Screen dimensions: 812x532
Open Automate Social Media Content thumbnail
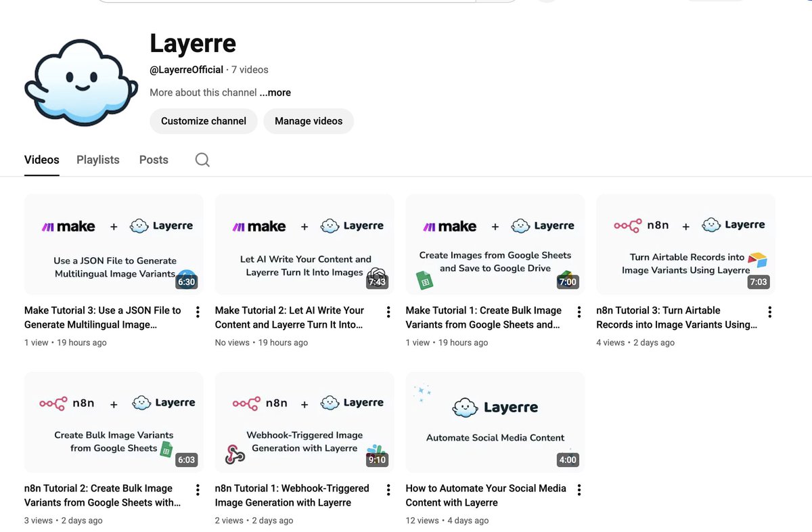[x=495, y=422]
